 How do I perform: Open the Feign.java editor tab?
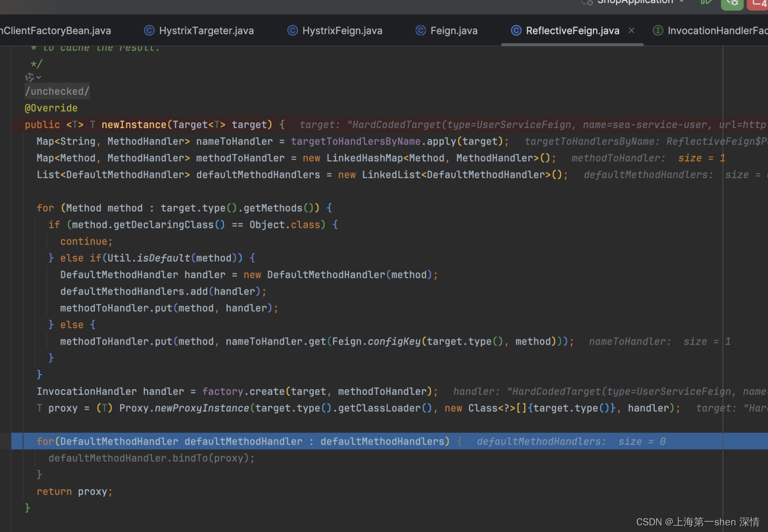[x=447, y=31]
